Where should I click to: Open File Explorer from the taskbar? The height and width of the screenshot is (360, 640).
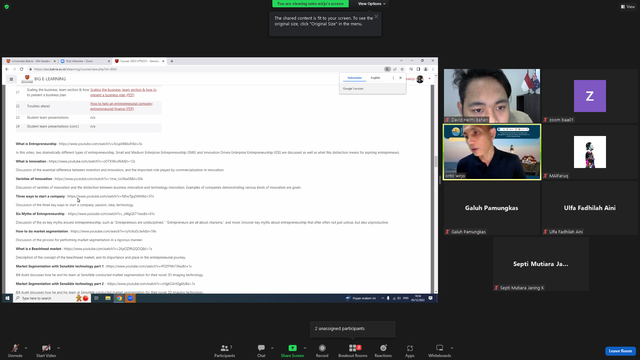pyautogui.click(x=108, y=298)
